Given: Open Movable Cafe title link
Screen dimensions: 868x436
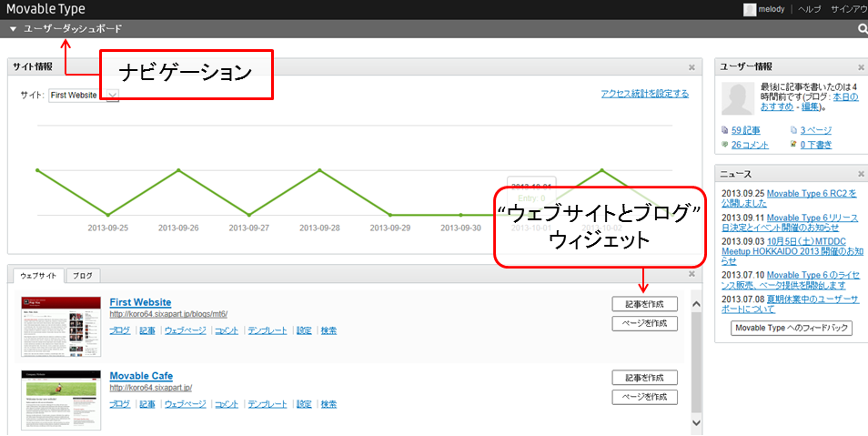Looking at the screenshot, I should pos(141,376).
